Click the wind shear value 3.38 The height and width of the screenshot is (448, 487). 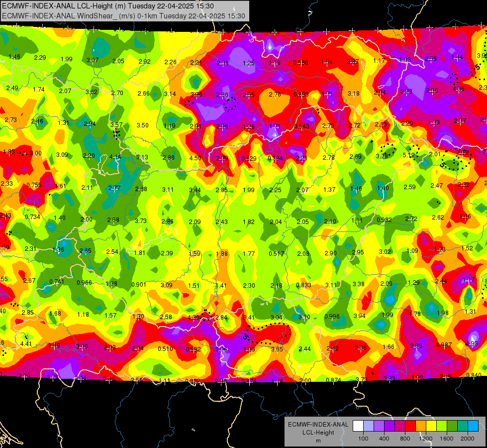tap(359, 284)
